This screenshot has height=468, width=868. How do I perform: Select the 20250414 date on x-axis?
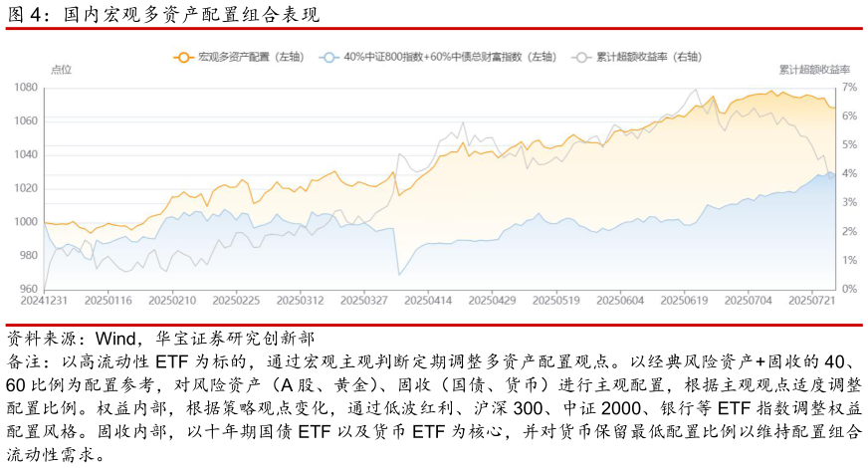(428, 300)
